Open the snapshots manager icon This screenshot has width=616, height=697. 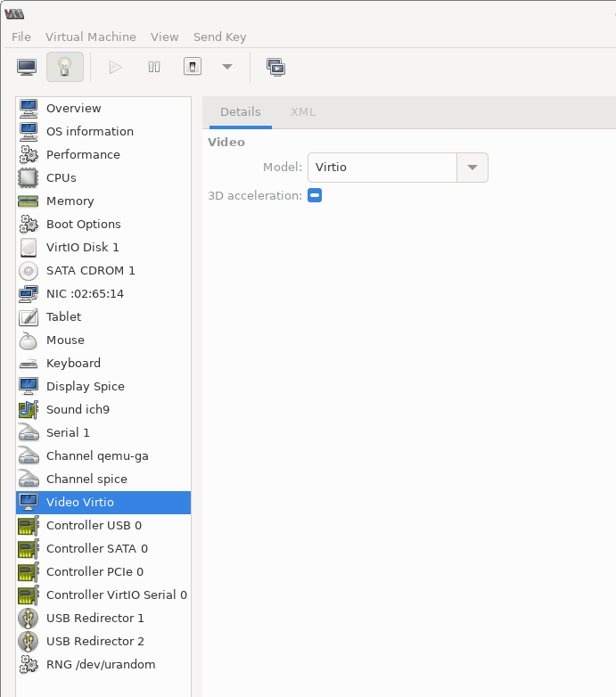tap(275, 67)
